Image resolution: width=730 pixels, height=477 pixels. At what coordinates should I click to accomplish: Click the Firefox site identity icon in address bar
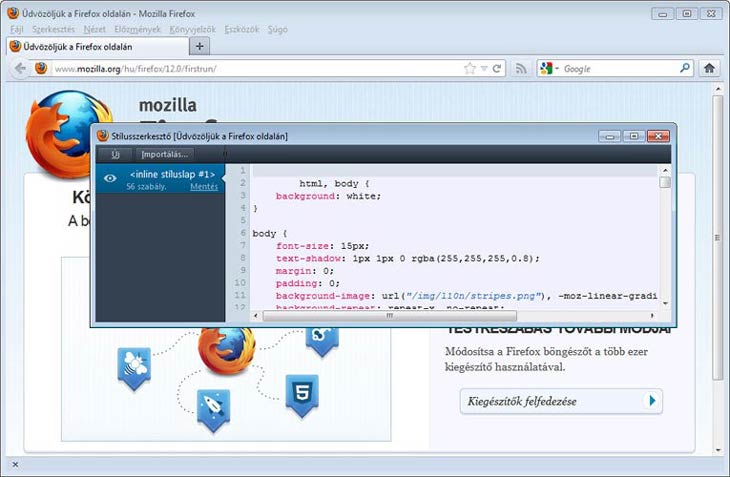41,68
